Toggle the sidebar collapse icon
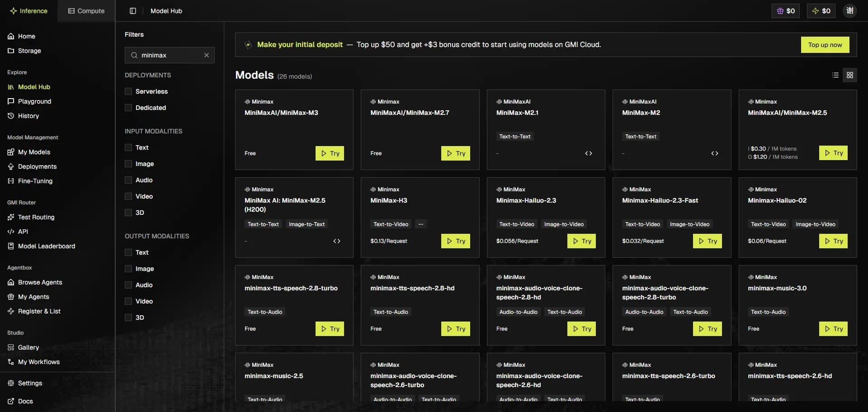Screen dimensions: 868x412 point(133,11)
